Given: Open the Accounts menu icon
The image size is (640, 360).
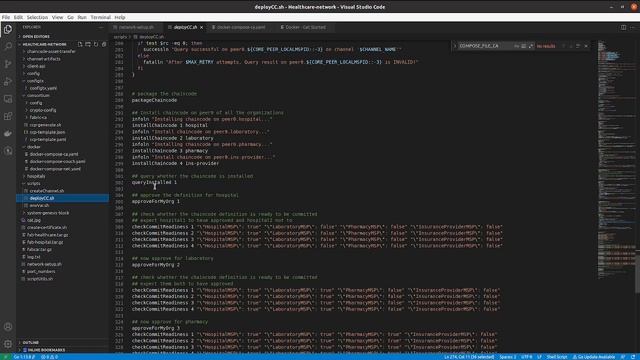Looking at the screenshot, I should [x=8, y=327].
